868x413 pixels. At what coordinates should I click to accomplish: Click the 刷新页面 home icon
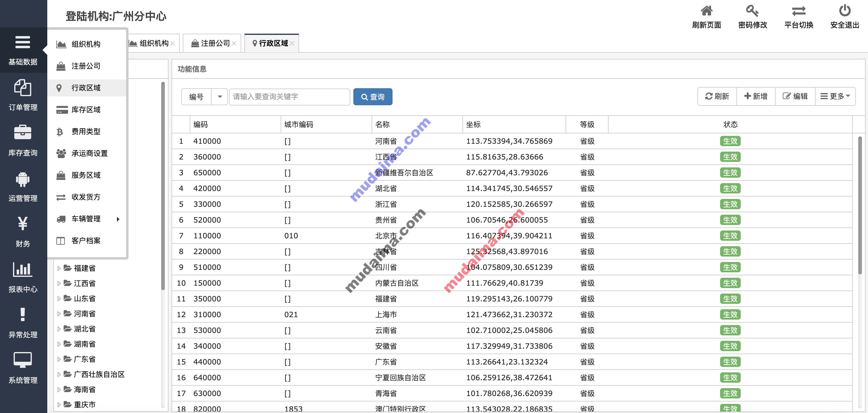tap(706, 11)
